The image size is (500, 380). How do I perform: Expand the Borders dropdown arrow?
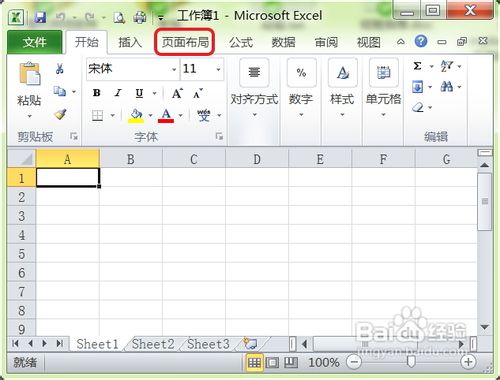[x=113, y=115]
